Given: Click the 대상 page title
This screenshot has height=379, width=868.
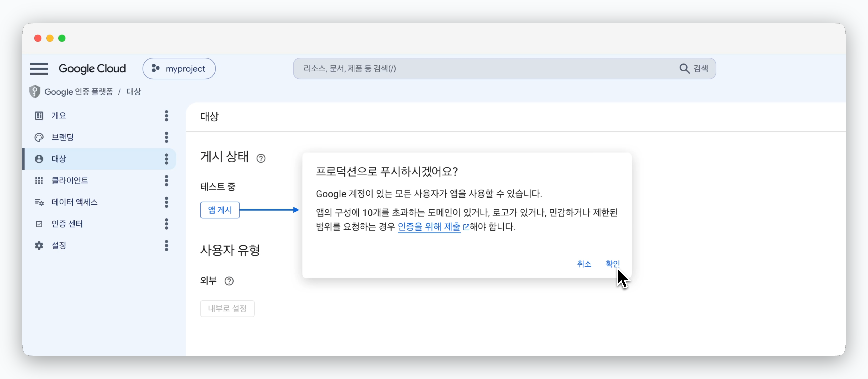Looking at the screenshot, I should click(209, 117).
